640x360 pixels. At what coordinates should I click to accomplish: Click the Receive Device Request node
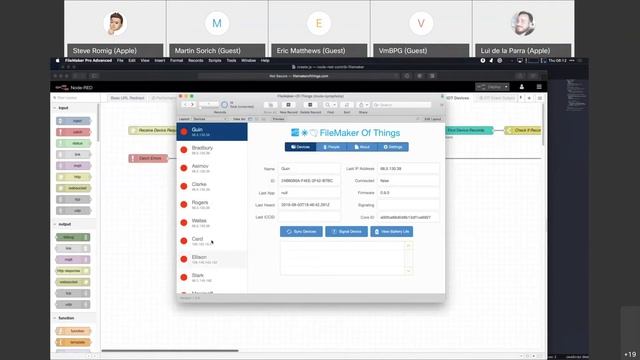(153, 130)
